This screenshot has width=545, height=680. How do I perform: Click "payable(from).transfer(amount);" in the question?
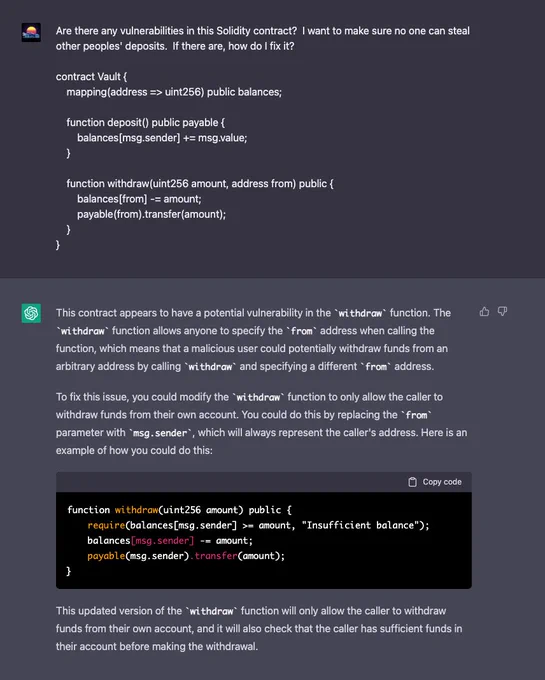tap(151, 214)
